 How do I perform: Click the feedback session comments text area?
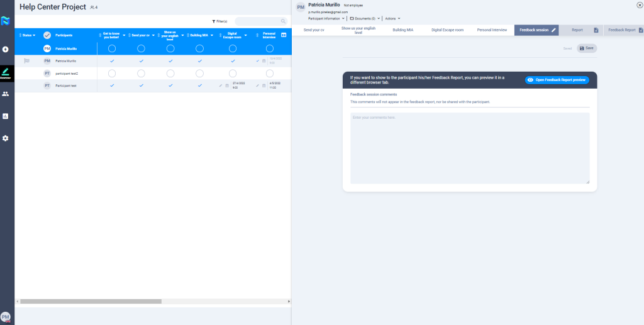[x=469, y=148]
